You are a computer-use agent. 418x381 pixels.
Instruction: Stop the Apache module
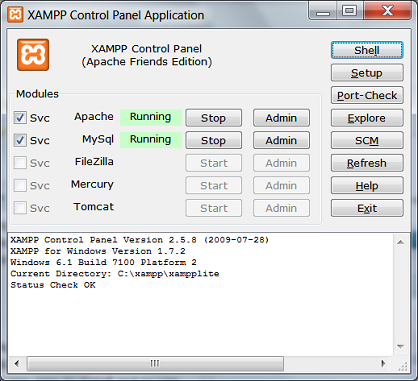(214, 118)
